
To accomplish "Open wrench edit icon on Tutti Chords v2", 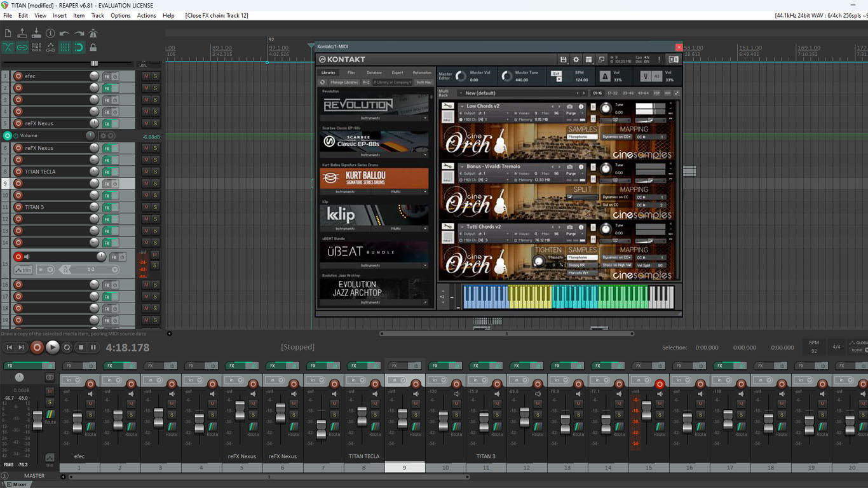I will coord(447,227).
